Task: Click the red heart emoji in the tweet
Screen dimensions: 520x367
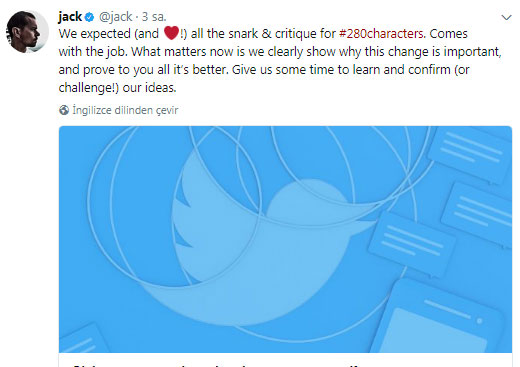Action: (171, 33)
